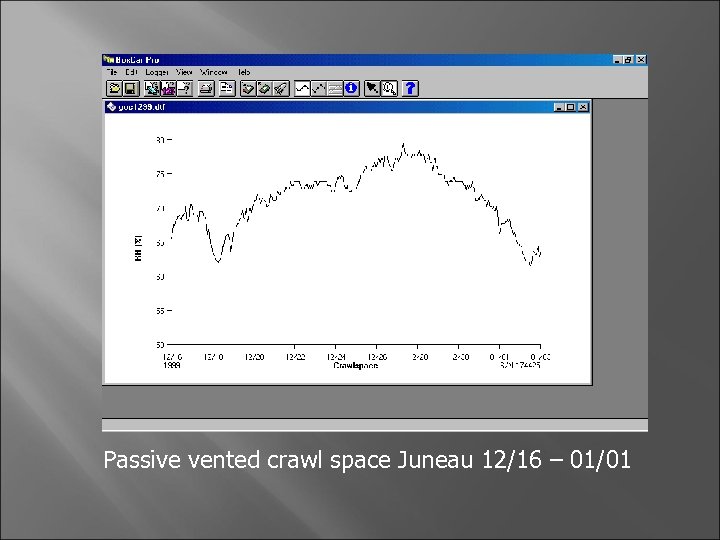Click the slide caption 'Passive vented crawl space Juneau'
This screenshot has width=720, height=540.
click(288, 460)
